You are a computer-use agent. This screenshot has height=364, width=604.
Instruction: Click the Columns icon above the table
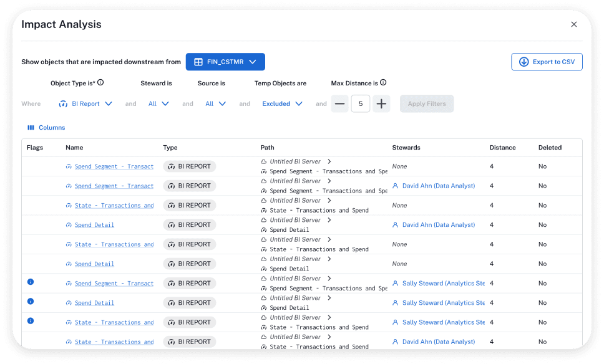pos(31,128)
